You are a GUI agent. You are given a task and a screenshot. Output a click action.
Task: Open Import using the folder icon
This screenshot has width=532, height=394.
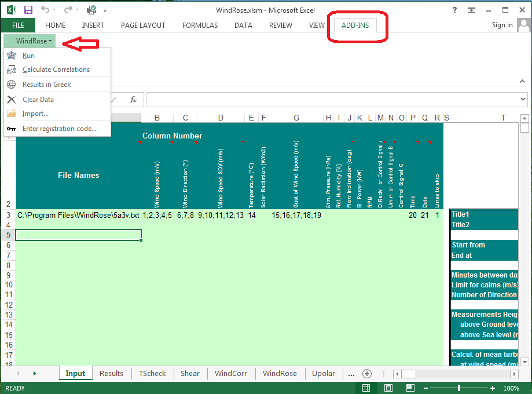tap(12, 114)
